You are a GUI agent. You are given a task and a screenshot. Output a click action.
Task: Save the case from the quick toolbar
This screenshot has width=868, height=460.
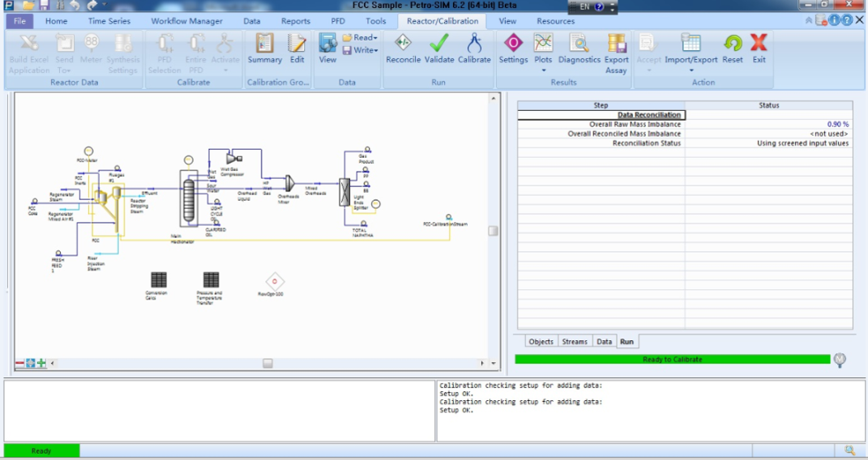point(45,6)
